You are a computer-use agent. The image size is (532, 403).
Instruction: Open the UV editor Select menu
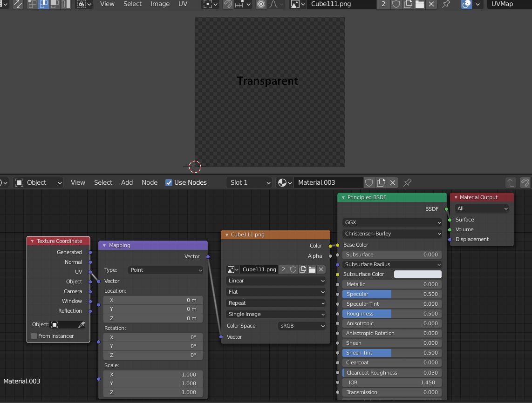tap(132, 4)
